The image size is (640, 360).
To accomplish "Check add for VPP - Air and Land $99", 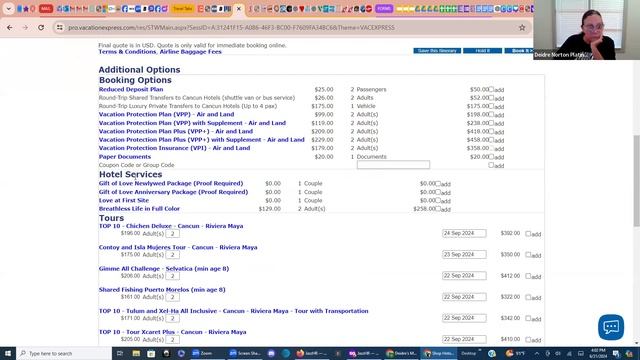I will (x=491, y=114).
